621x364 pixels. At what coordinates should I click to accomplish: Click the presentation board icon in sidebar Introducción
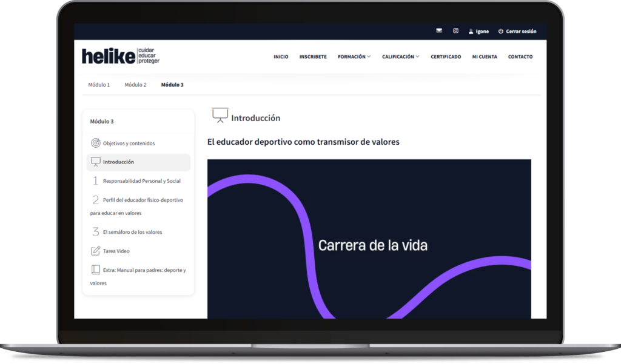tap(95, 162)
